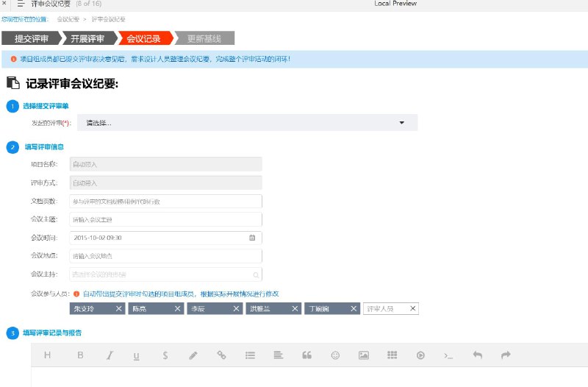
Task: Click the Local Preview title text
Action: [x=395, y=4]
